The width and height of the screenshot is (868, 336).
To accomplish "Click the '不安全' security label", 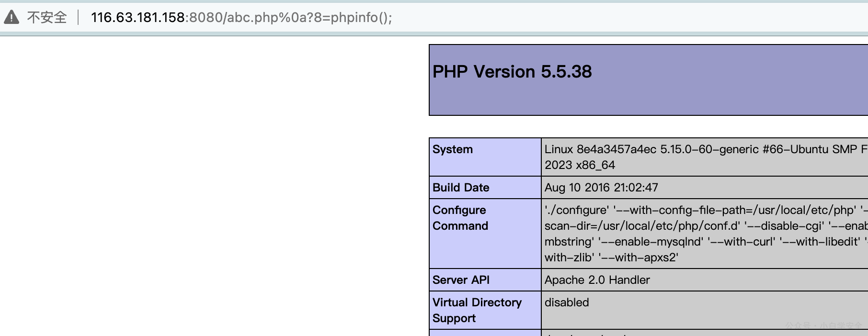I will 46,17.
